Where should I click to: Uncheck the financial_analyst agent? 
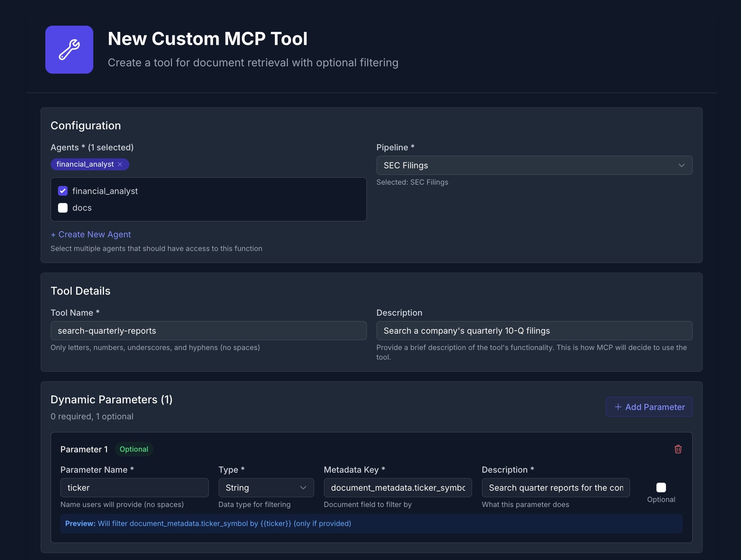tap(63, 191)
